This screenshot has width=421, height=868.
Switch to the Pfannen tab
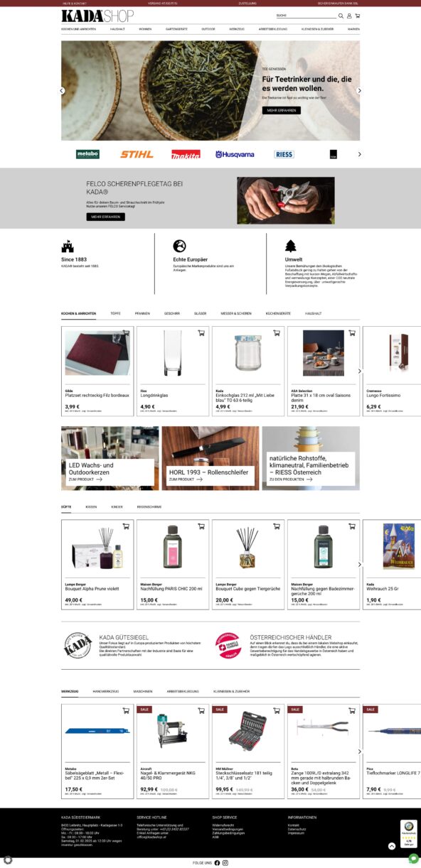pyautogui.click(x=142, y=313)
